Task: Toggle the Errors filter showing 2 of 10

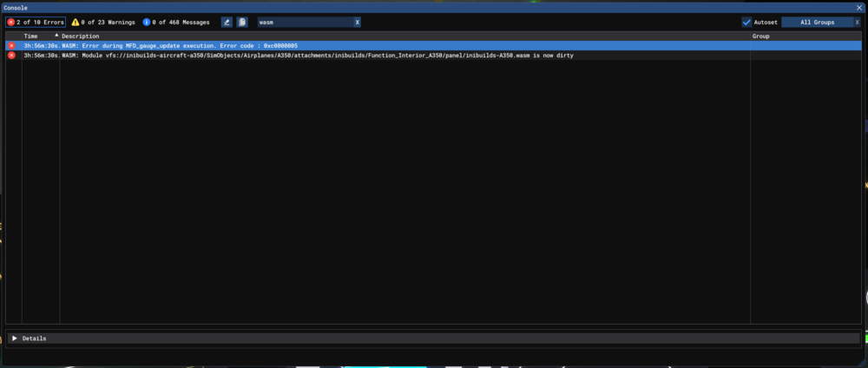Action: point(36,23)
